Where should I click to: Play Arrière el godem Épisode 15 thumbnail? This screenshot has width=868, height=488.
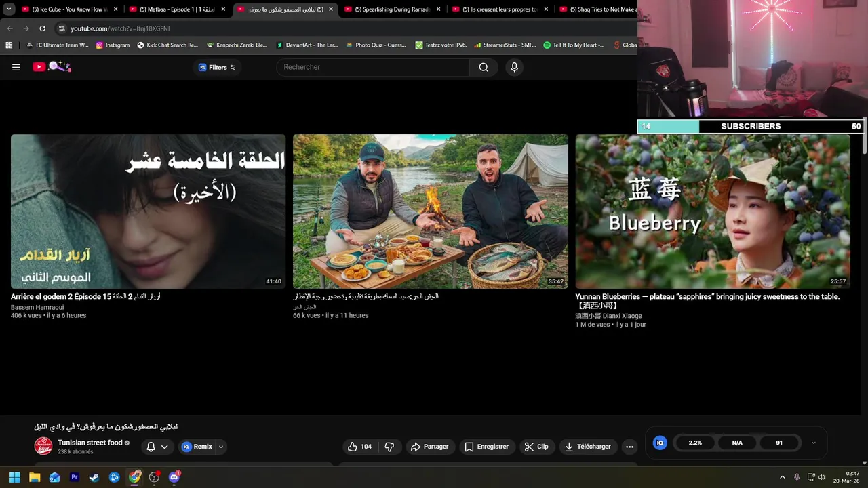148,211
